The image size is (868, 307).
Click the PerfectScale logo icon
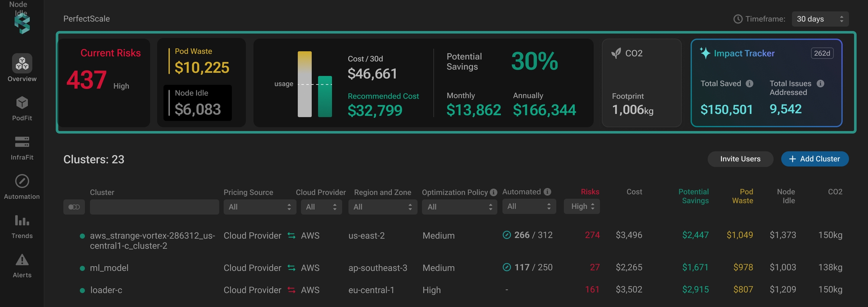(22, 24)
